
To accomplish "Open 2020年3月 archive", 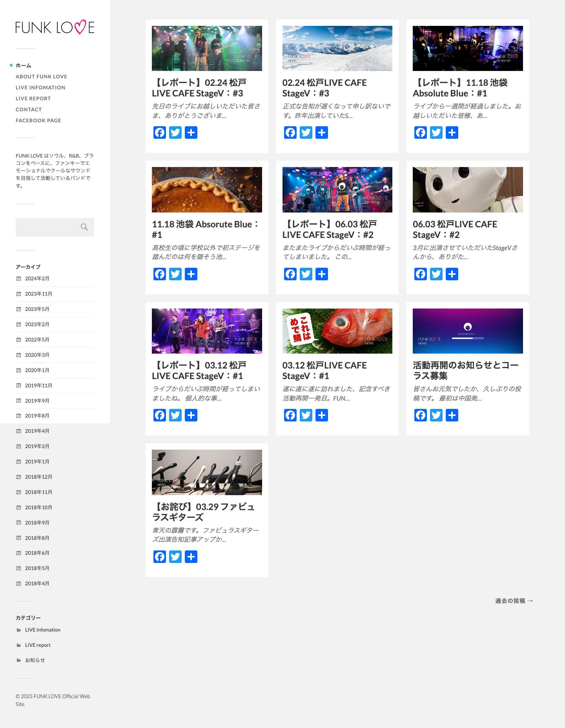I will click(37, 355).
